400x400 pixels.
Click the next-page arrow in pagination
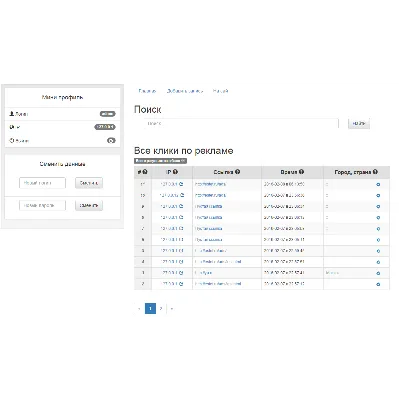pos(172,308)
